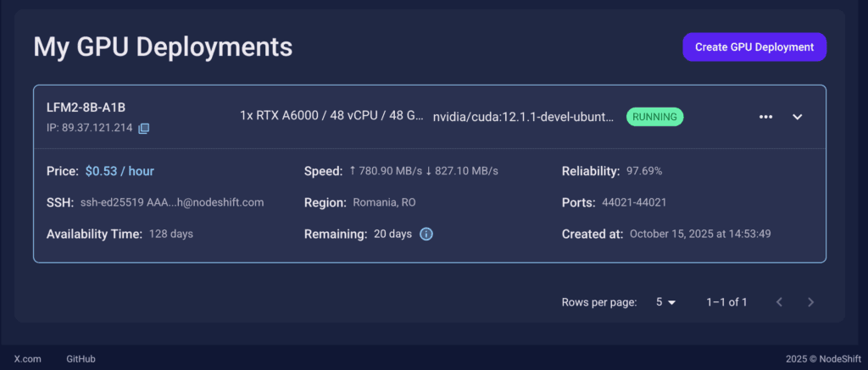
Task: Open the three-dot deployment options menu
Action: tap(765, 117)
